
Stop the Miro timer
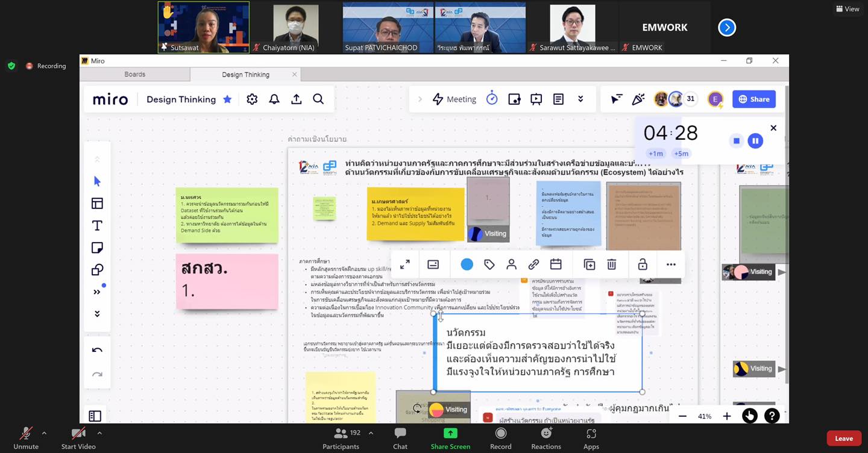tap(737, 141)
